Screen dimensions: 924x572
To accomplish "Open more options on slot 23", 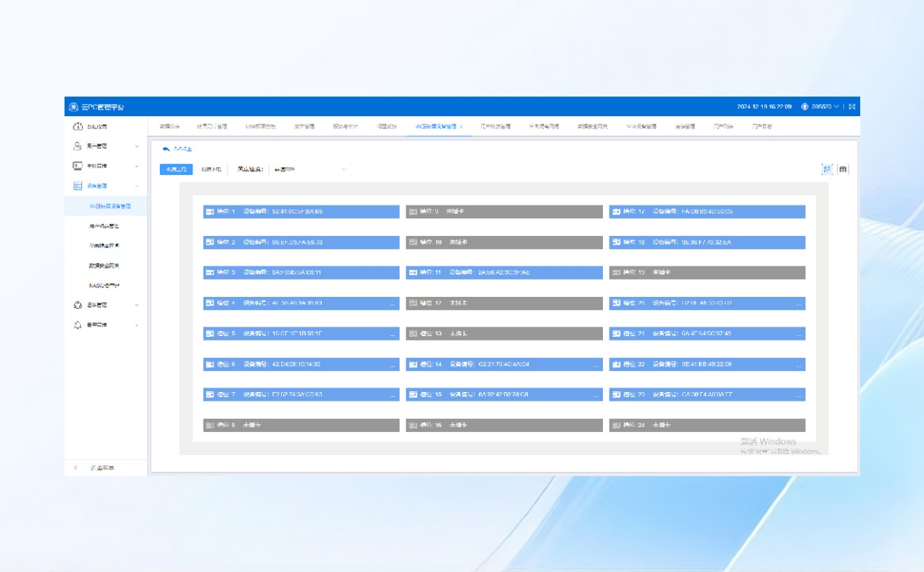I will tap(799, 396).
